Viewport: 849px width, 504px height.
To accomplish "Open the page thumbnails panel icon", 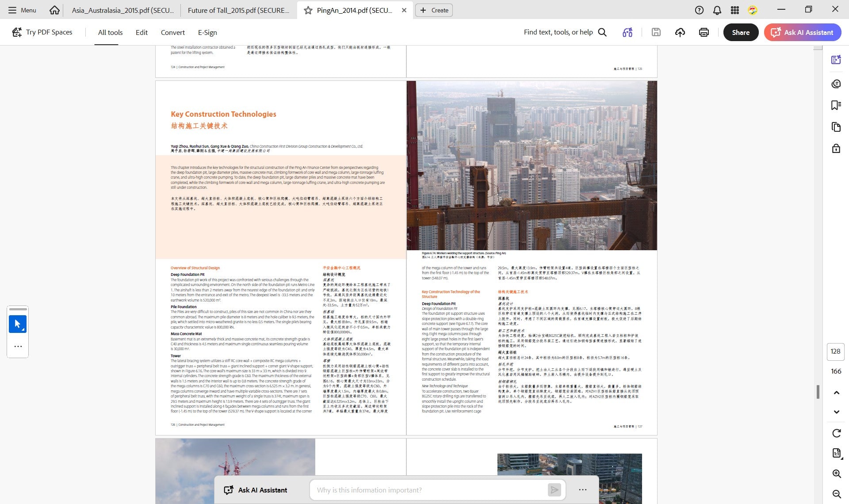I will point(836,127).
